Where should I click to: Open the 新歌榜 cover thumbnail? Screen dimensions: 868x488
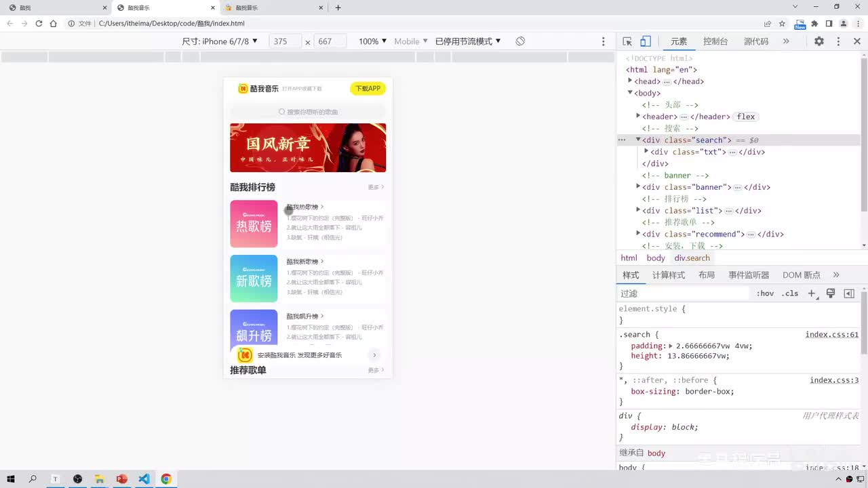[x=254, y=279]
